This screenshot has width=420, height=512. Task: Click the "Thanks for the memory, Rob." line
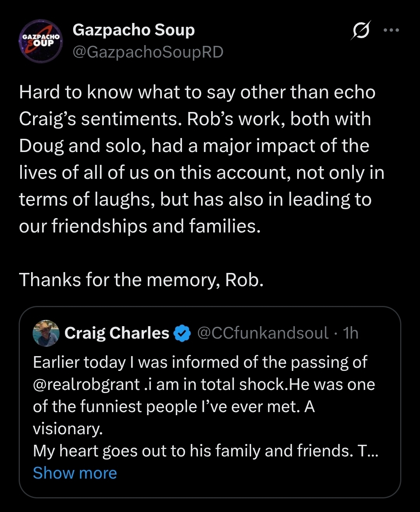coord(141,280)
